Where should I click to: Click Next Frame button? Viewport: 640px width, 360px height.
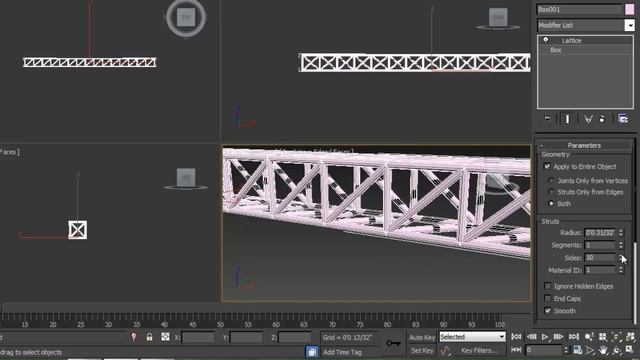tap(558, 337)
